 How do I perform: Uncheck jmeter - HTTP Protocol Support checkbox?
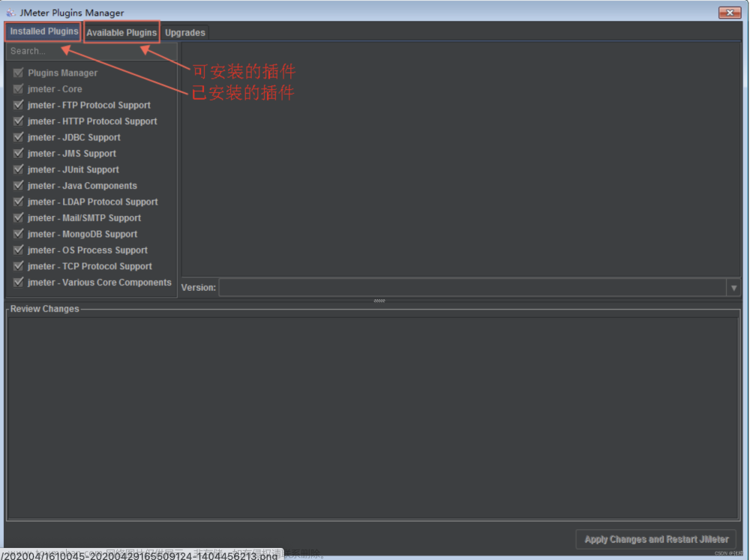(x=18, y=121)
